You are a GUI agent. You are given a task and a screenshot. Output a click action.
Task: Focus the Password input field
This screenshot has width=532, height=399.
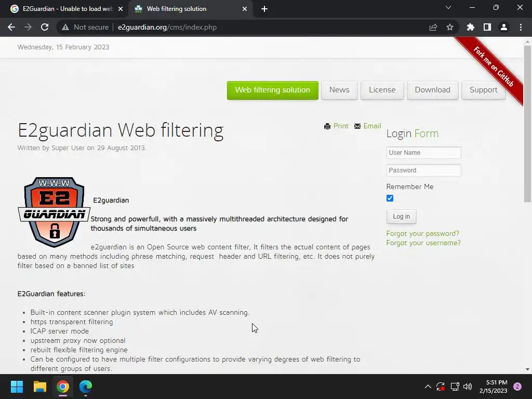coord(424,170)
